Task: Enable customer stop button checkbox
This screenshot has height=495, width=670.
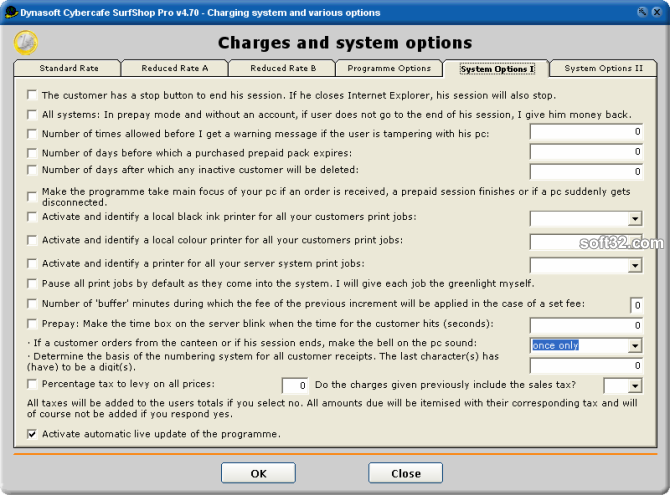Action: [32, 94]
